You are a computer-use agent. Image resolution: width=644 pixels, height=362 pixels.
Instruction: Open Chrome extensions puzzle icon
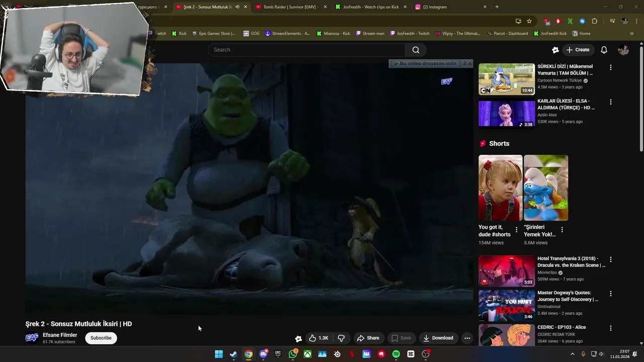[x=595, y=21]
